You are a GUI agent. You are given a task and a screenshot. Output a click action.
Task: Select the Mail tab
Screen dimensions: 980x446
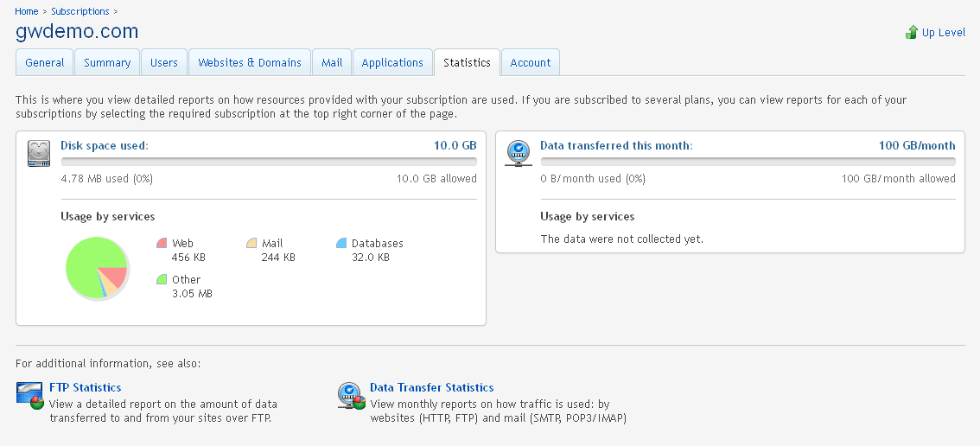click(332, 63)
